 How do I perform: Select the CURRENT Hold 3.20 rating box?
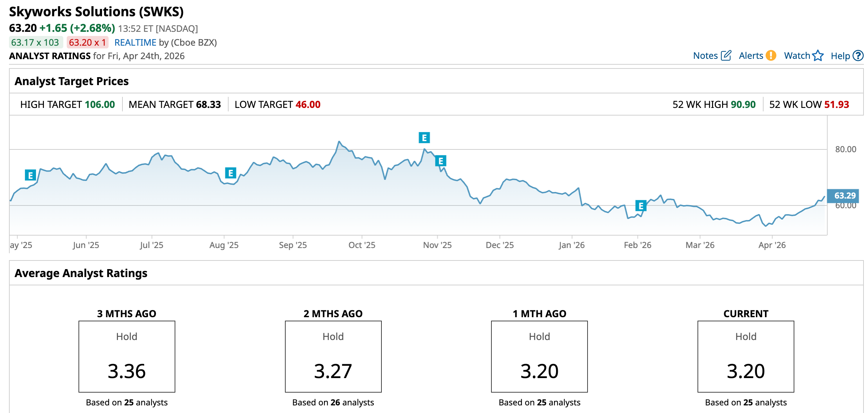click(746, 356)
